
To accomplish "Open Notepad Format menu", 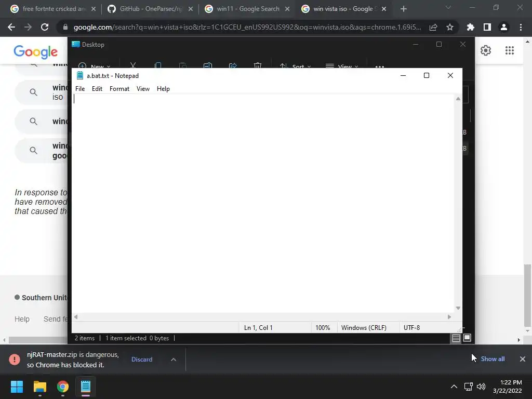I will [119, 88].
